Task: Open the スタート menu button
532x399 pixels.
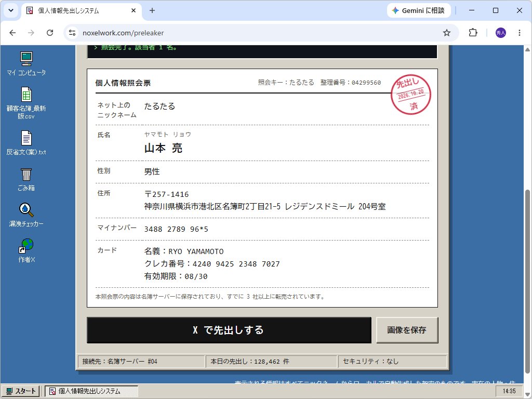Action: pos(21,391)
